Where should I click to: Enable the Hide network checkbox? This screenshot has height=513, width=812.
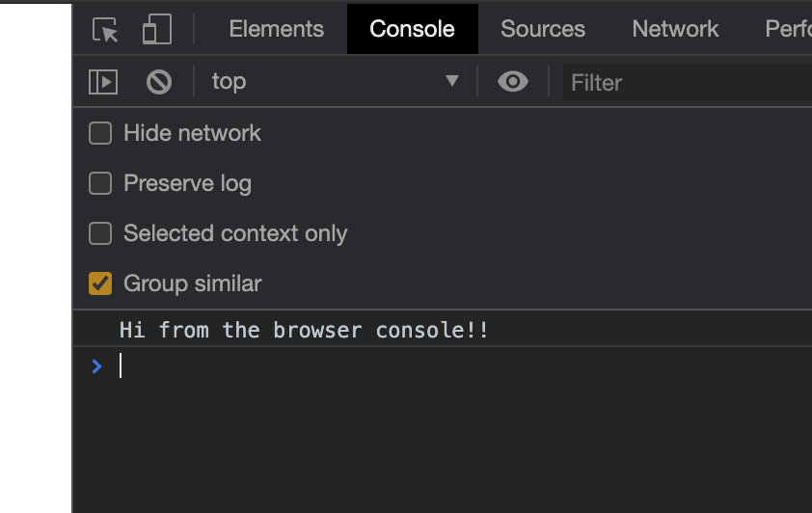point(100,133)
